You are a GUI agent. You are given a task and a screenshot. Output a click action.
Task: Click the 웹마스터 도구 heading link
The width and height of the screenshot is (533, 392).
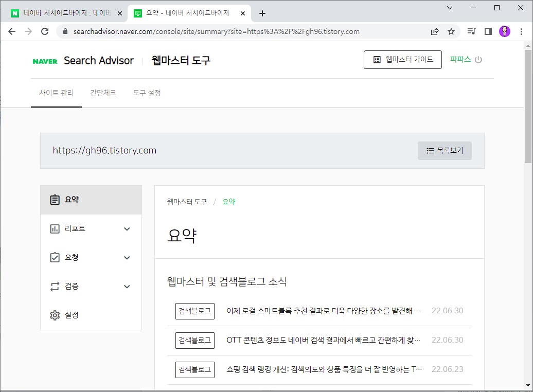click(x=181, y=61)
